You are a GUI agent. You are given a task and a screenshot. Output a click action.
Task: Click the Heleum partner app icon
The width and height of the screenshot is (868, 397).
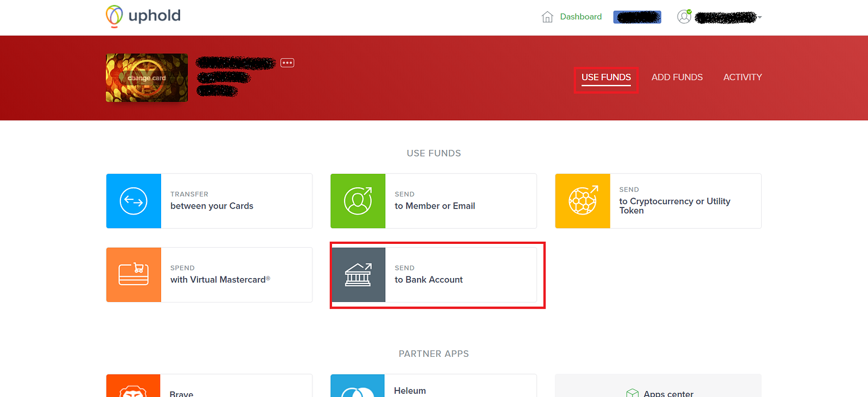click(x=358, y=386)
